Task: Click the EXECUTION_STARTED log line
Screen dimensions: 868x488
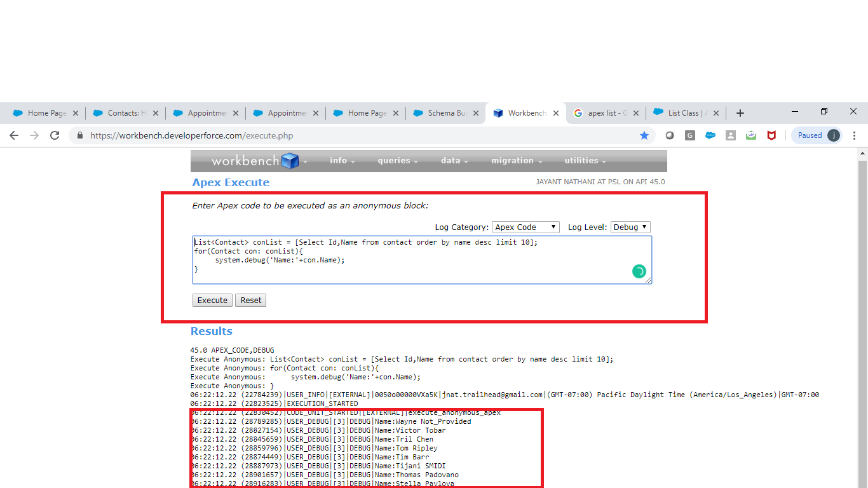Action: 275,403
